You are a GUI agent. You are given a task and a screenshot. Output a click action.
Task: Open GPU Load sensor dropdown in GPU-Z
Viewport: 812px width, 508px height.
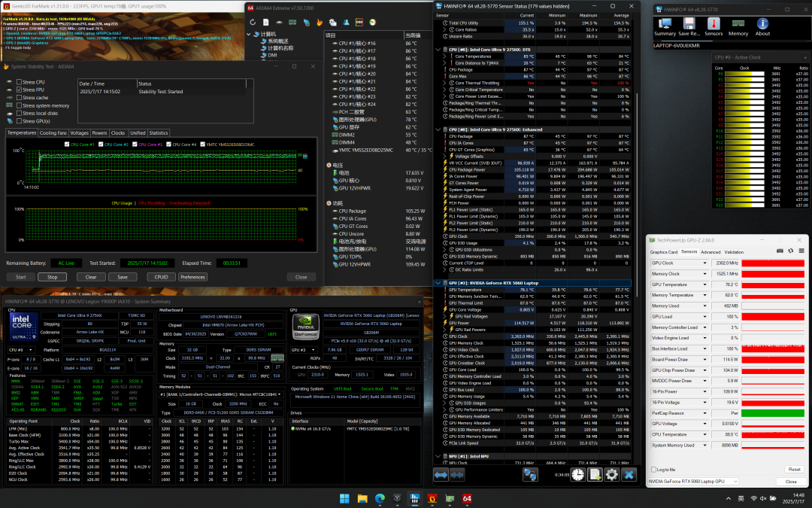(x=704, y=317)
